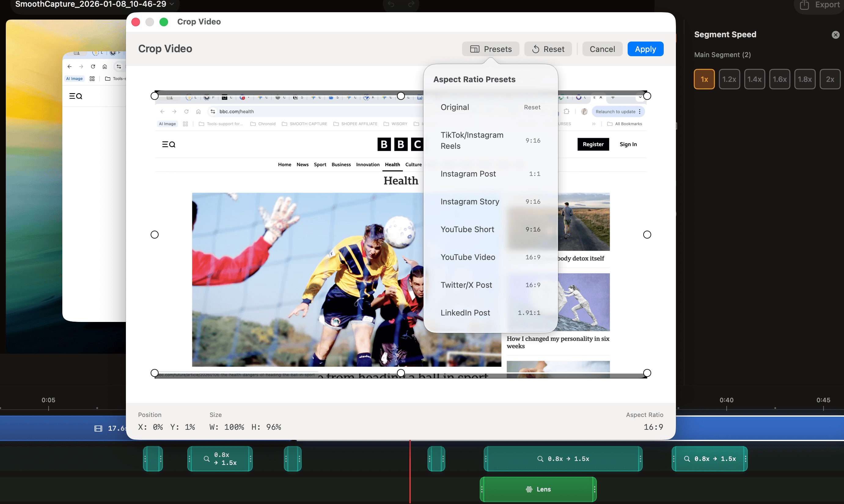Click the bottom-center crop handle
Viewport: 844px width, 504px height.
401,373
